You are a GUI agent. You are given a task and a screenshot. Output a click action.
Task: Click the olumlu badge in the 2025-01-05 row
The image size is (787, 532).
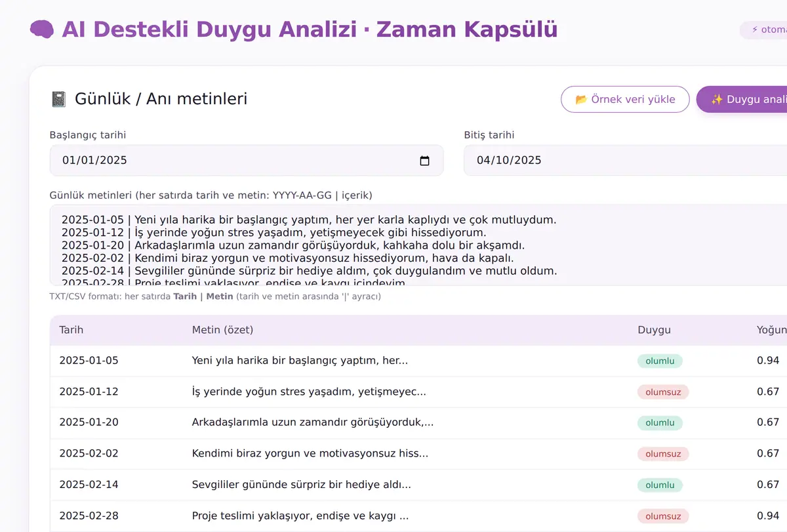tap(660, 361)
